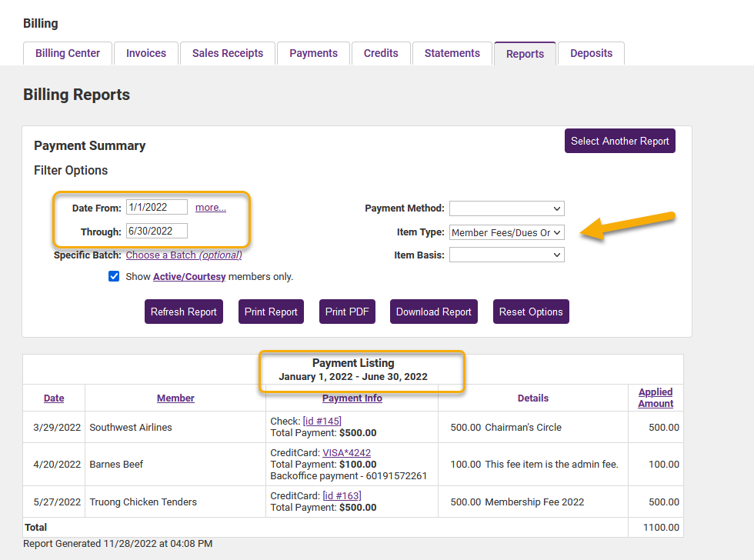Viewport: 754px width, 560px height.
Task: Open the Statements tab
Action: tap(452, 53)
